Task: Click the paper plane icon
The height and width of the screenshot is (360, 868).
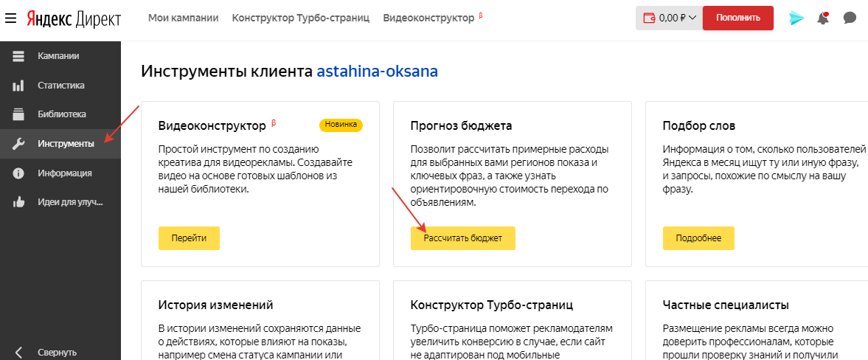Action: coord(796,18)
